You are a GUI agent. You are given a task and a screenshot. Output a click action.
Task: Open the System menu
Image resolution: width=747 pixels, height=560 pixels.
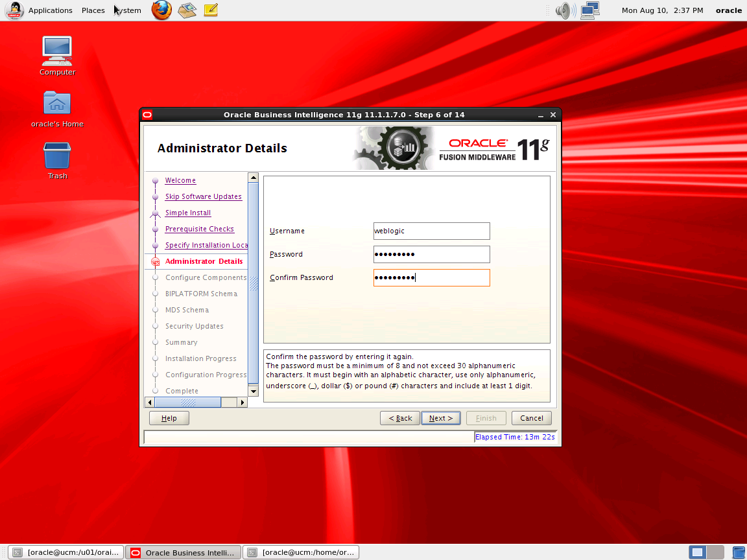tap(128, 10)
